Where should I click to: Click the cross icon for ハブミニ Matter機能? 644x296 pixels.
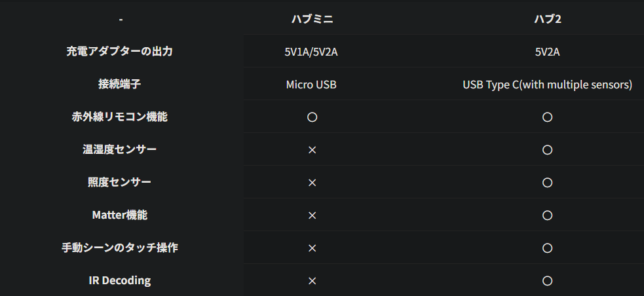(312, 215)
